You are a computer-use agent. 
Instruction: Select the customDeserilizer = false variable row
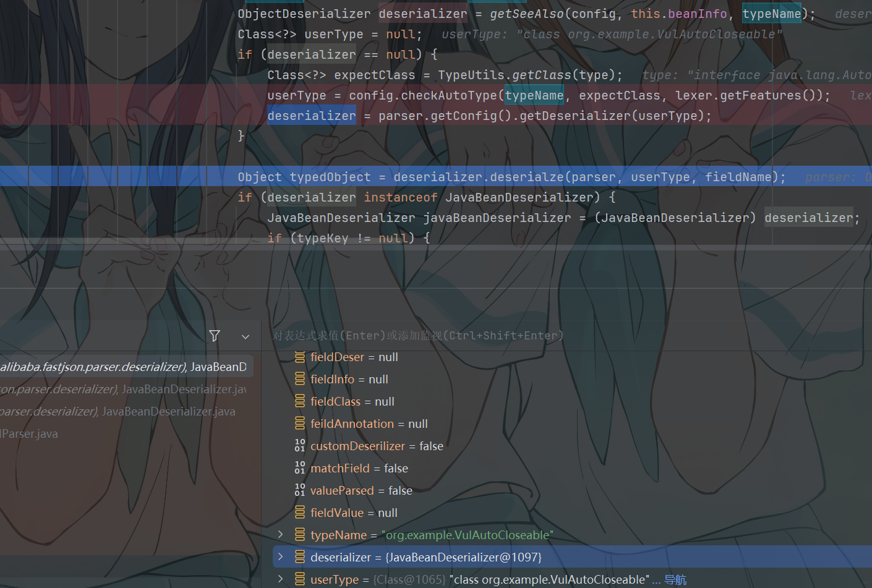(572, 446)
